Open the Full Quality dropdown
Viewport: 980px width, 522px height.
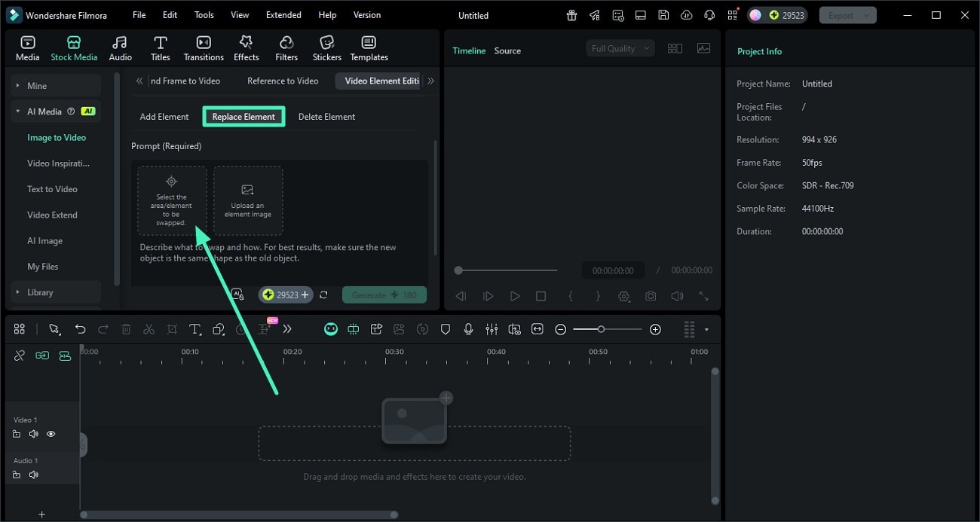(620, 48)
